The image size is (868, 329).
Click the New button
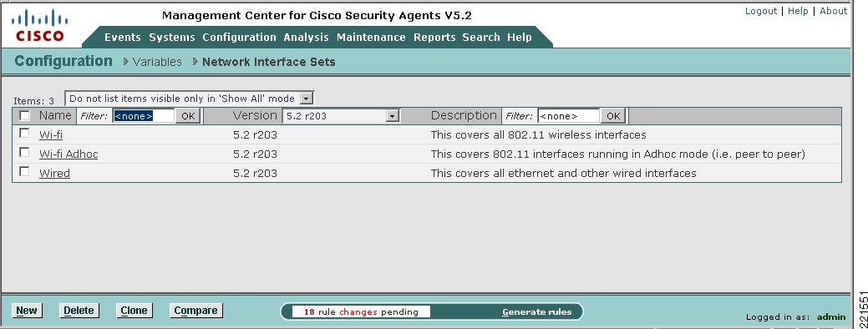pos(27,310)
